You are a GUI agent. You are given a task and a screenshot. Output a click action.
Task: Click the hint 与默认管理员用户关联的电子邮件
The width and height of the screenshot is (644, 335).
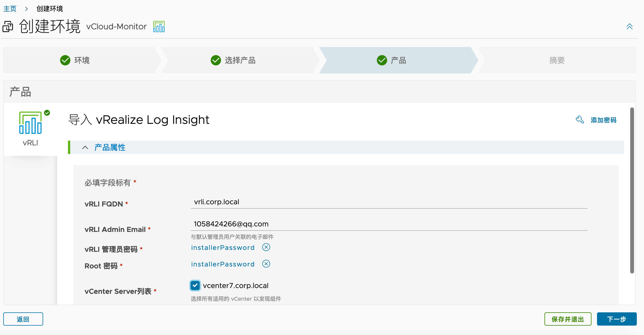[x=232, y=237]
